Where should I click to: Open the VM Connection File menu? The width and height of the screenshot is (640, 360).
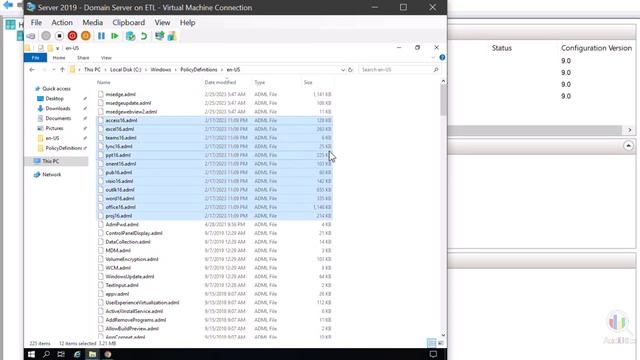[x=36, y=22]
